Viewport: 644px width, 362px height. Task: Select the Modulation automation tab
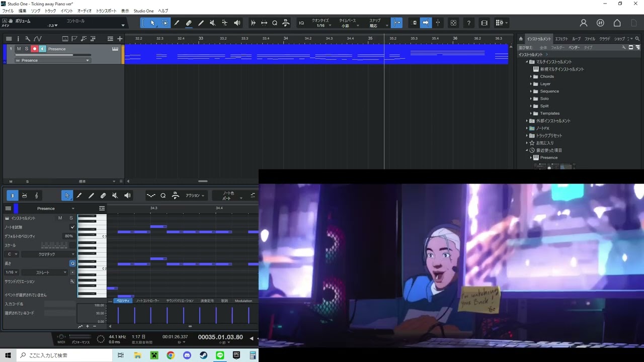click(x=244, y=301)
